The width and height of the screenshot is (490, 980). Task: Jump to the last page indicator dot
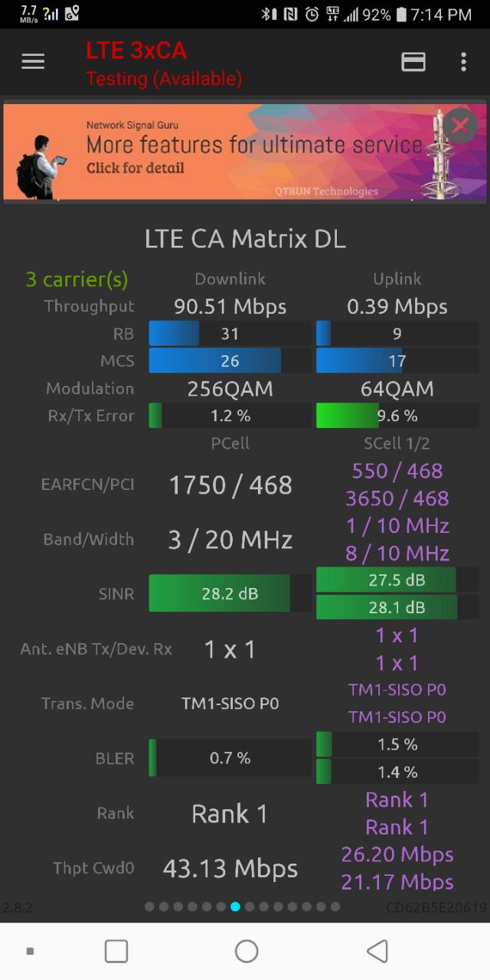click(x=335, y=906)
